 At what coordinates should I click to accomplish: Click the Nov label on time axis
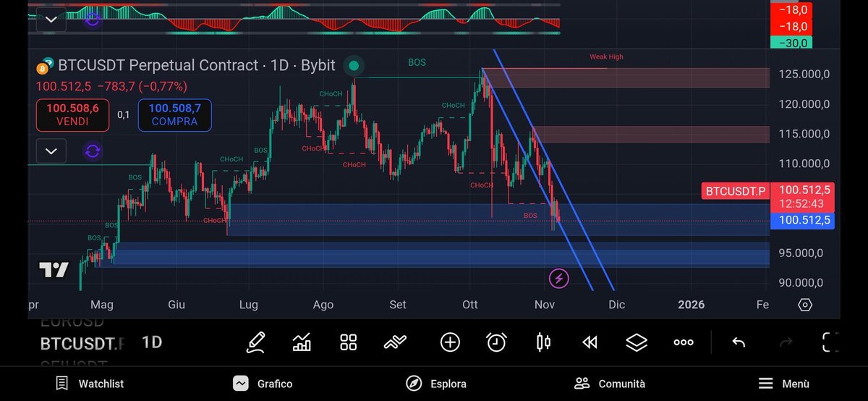point(543,305)
